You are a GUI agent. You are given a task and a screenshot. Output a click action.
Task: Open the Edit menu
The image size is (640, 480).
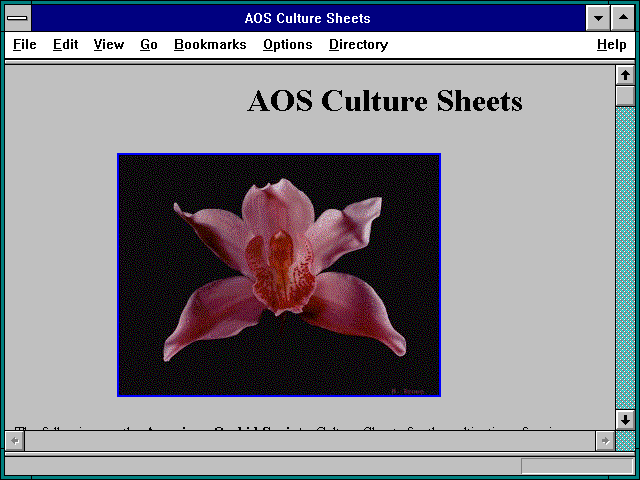tap(65, 44)
